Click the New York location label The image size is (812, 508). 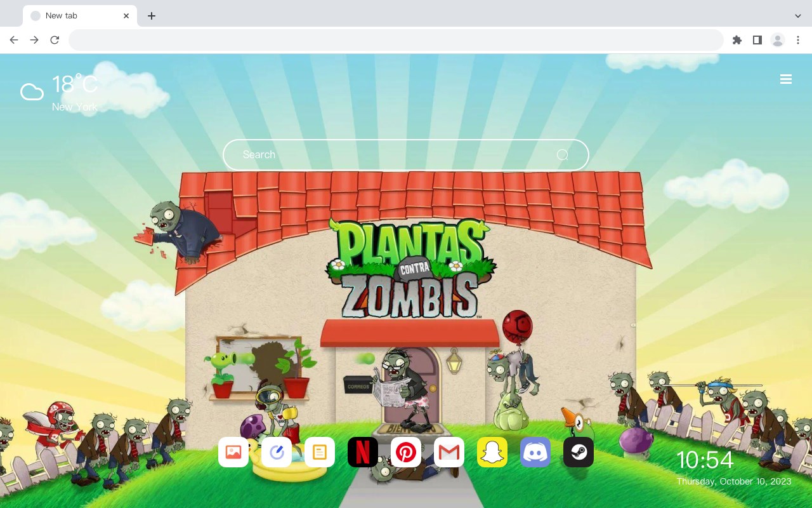pos(75,107)
